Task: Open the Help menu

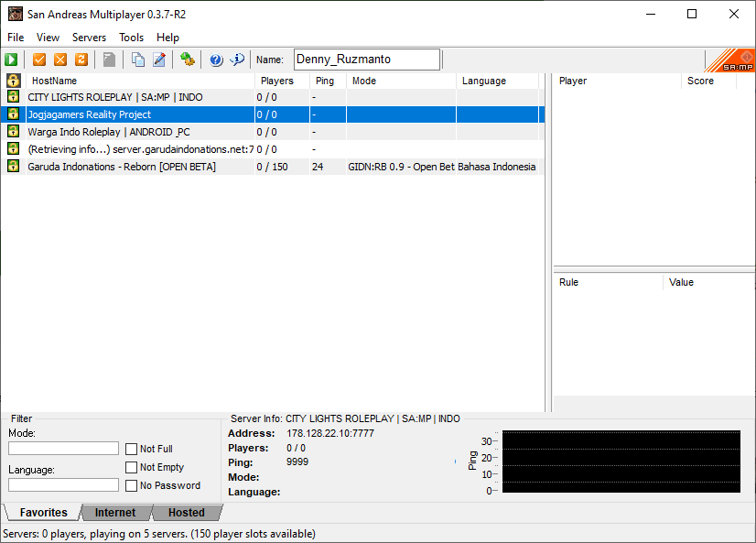Action: (167, 38)
